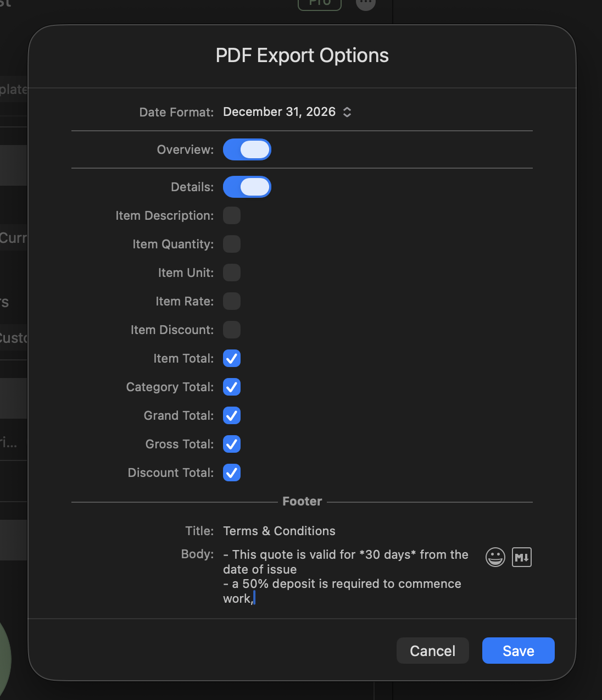Enable the Item Unit checkbox
This screenshot has height=700, width=602.
[232, 273]
